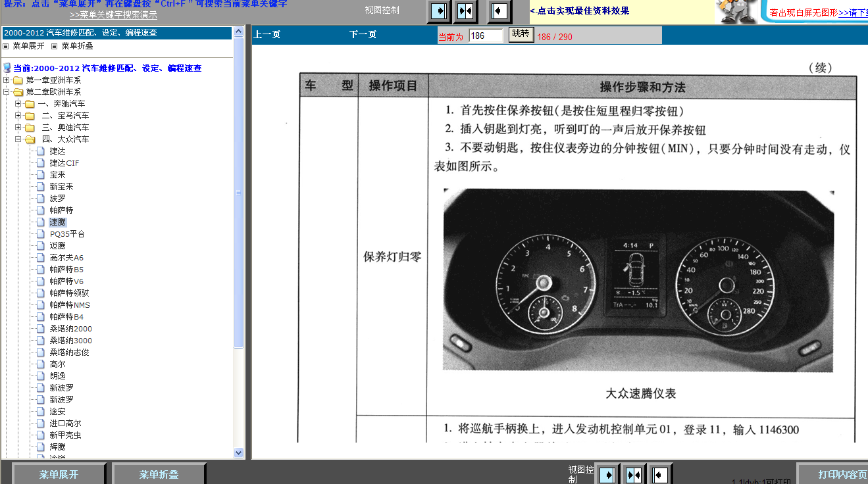Click the 打印内容页 print button
Screen dimensions: 868x484
(833, 474)
